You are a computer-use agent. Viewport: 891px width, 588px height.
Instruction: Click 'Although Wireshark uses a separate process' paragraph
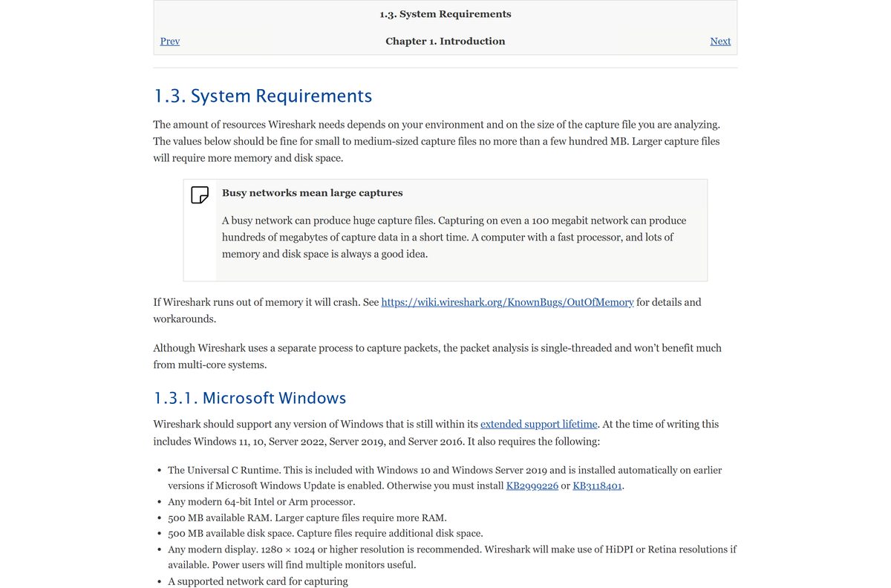coord(437,356)
